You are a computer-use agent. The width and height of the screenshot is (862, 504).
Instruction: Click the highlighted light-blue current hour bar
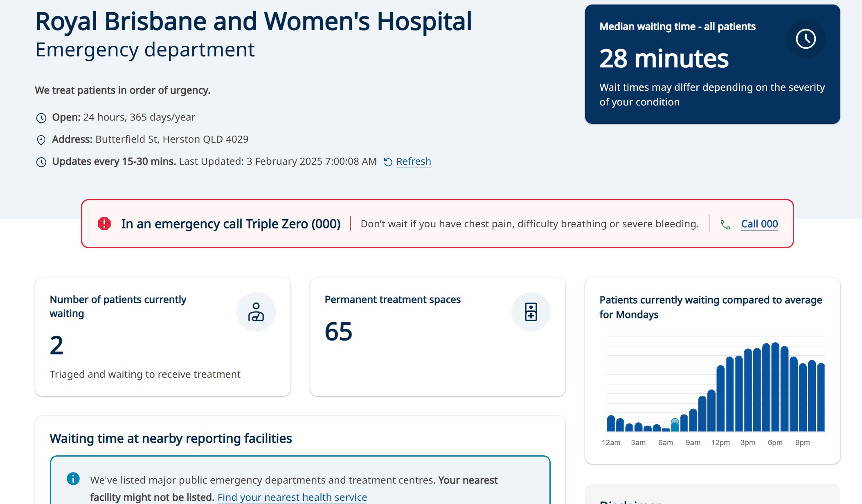coord(675,425)
